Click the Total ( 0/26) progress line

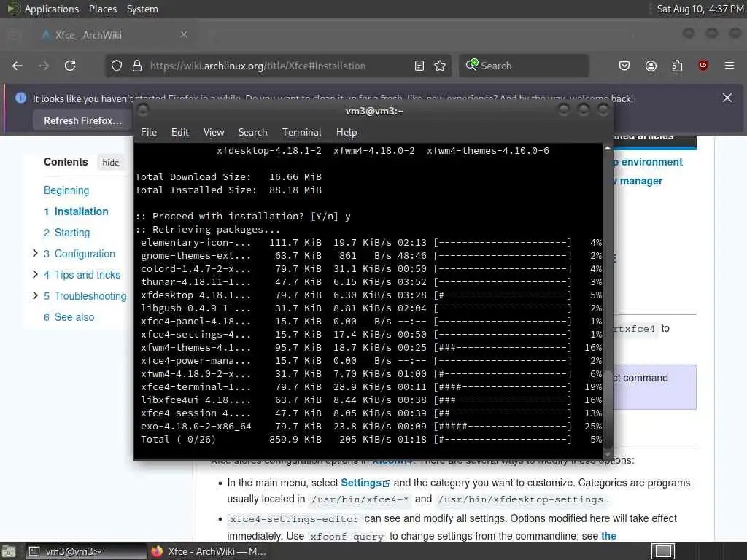(x=371, y=439)
